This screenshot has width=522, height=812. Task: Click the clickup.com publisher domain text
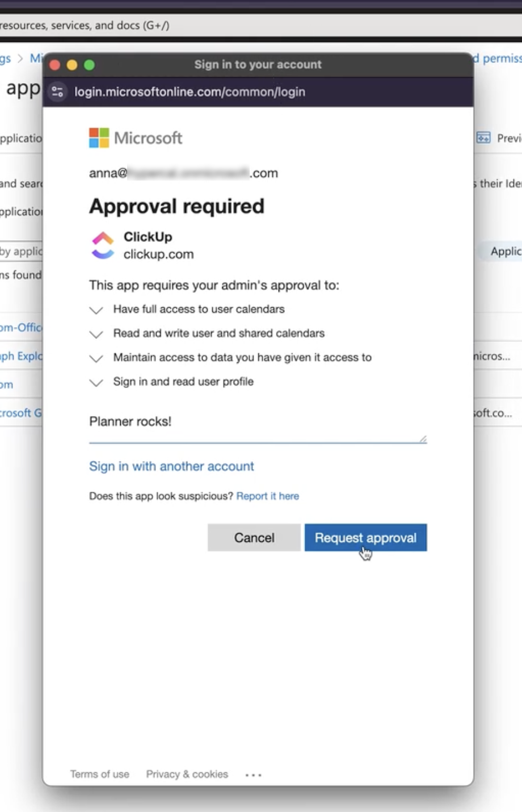[x=159, y=254]
